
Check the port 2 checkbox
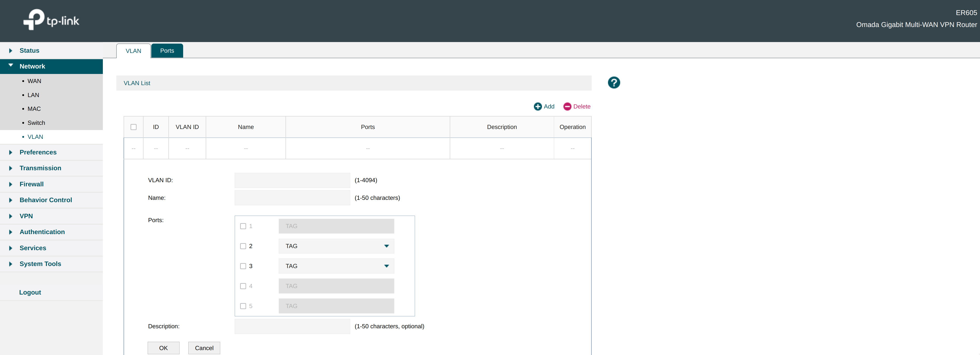click(x=243, y=247)
